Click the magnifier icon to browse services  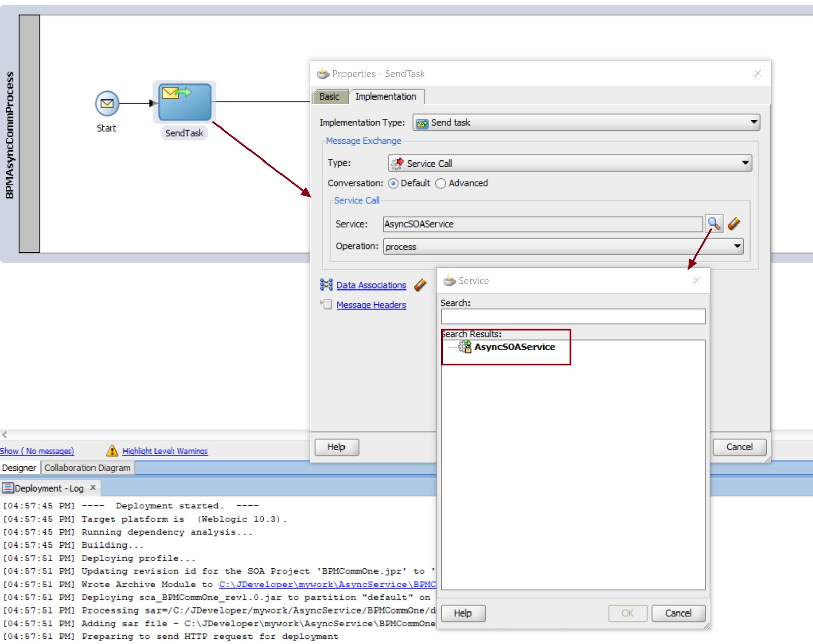coord(715,224)
